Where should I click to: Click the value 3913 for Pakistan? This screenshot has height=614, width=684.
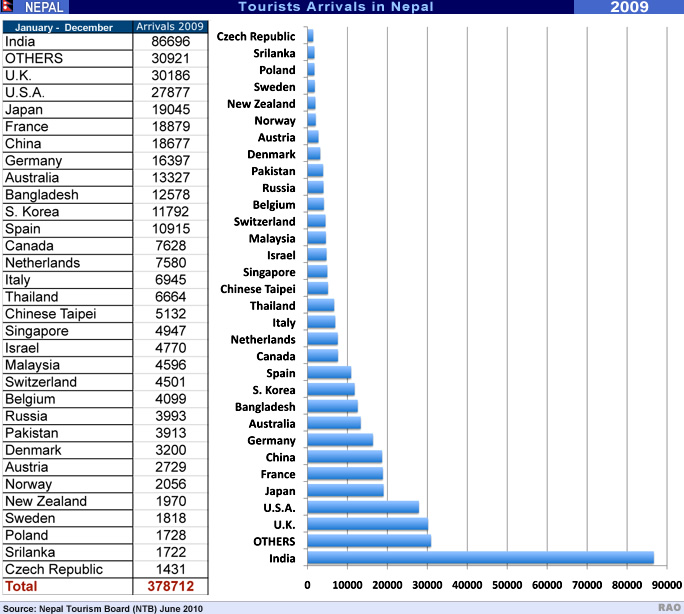click(x=171, y=433)
